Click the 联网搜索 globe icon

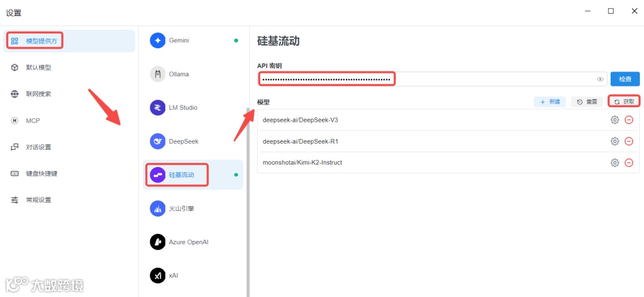point(15,94)
